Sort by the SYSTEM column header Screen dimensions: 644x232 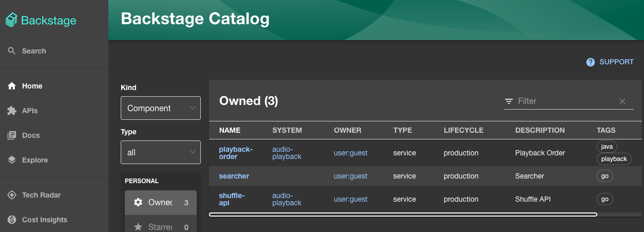pos(287,130)
